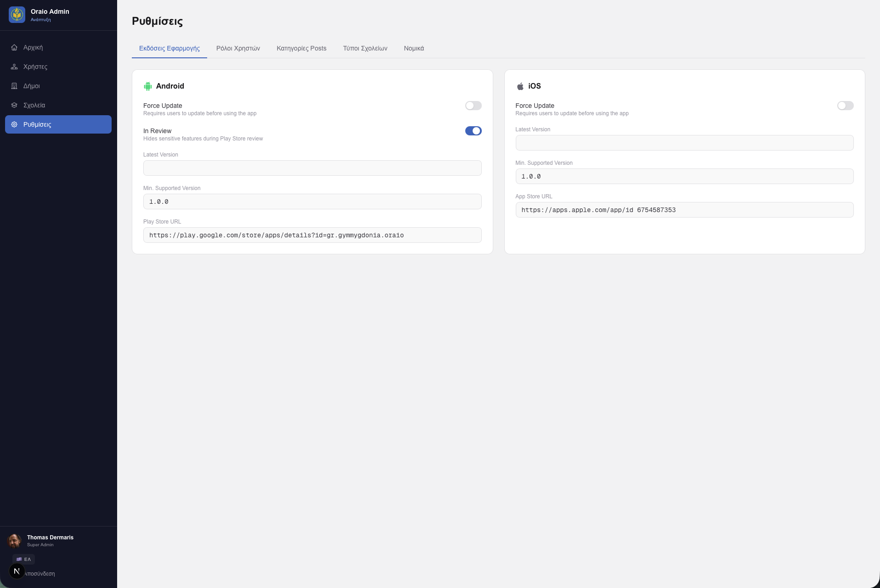Image resolution: width=880 pixels, height=588 pixels.
Task: Click the graduation cap icon beside Σχολεία
Action: [14, 105]
